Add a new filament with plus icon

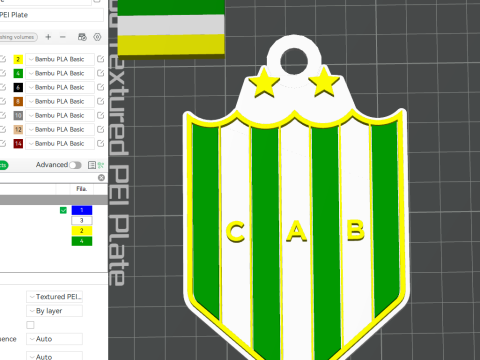coord(48,37)
